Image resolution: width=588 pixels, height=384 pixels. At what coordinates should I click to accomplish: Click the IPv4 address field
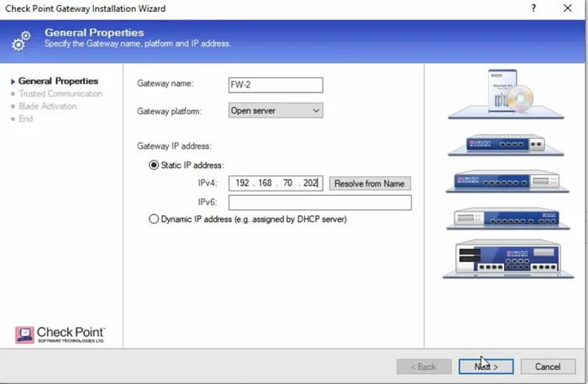pos(276,183)
